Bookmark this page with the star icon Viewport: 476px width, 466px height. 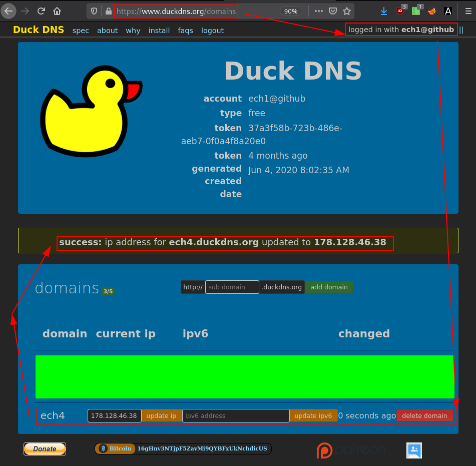(x=347, y=11)
